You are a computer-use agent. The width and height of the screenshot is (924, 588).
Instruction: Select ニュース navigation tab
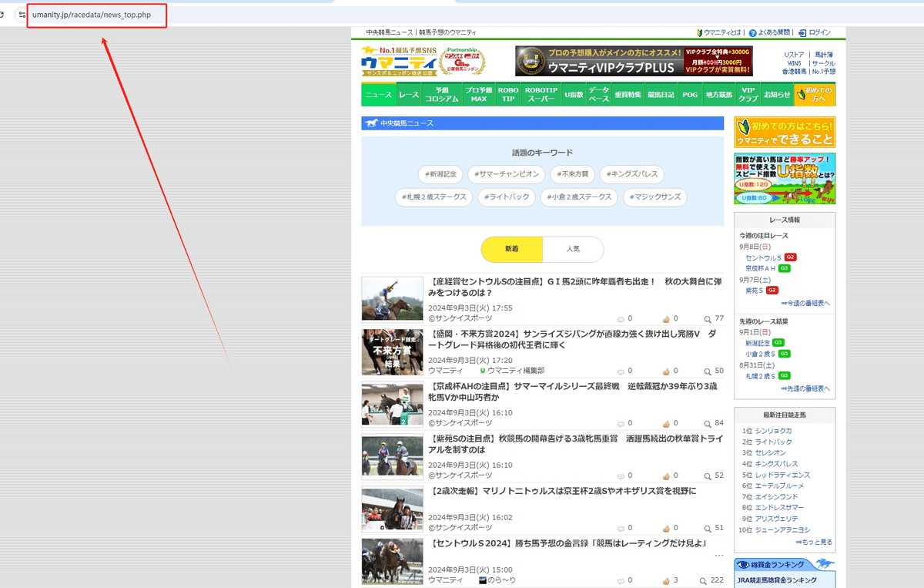click(378, 94)
